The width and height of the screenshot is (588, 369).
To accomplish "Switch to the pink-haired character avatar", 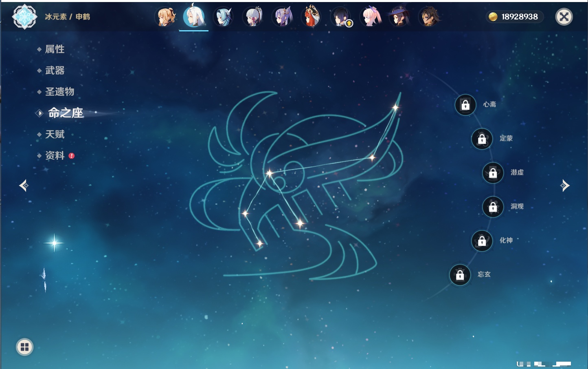I will (370, 17).
